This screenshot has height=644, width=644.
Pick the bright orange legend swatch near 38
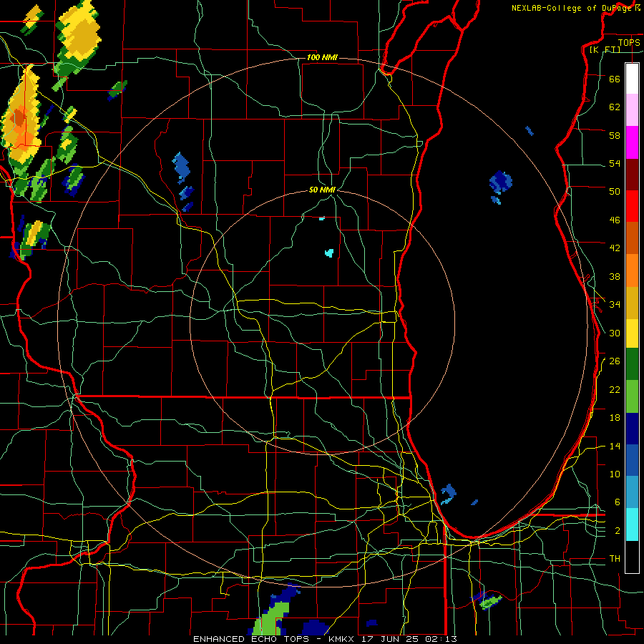(x=632, y=270)
